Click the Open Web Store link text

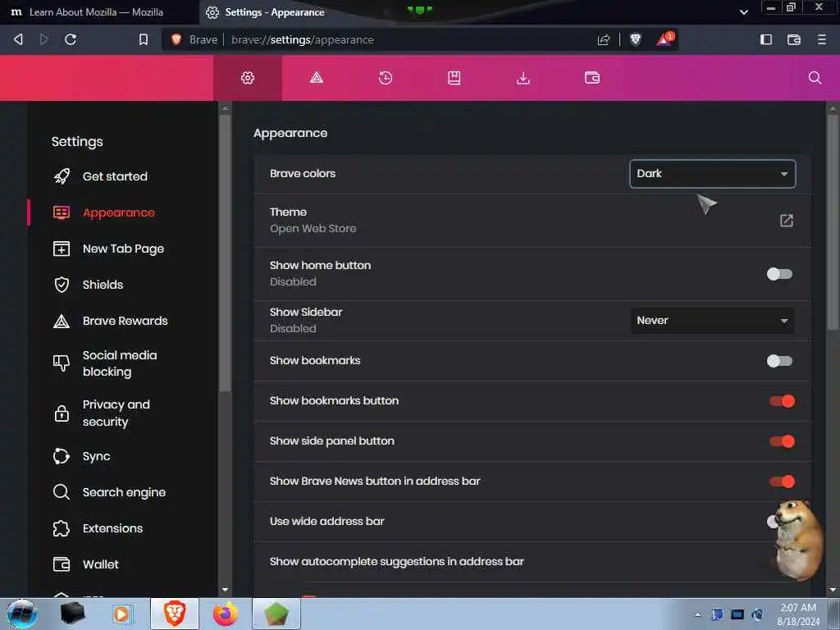[313, 229]
